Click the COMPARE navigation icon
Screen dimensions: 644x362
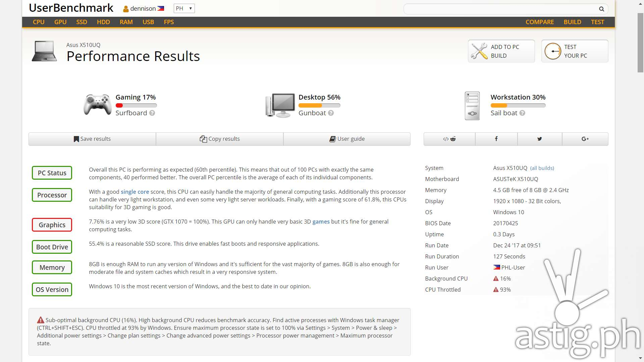click(540, 22)
